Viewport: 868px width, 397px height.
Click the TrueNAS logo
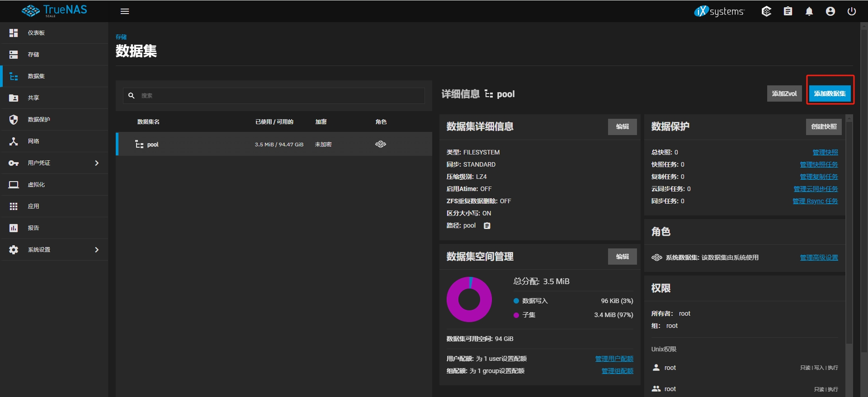click(54, 11)
